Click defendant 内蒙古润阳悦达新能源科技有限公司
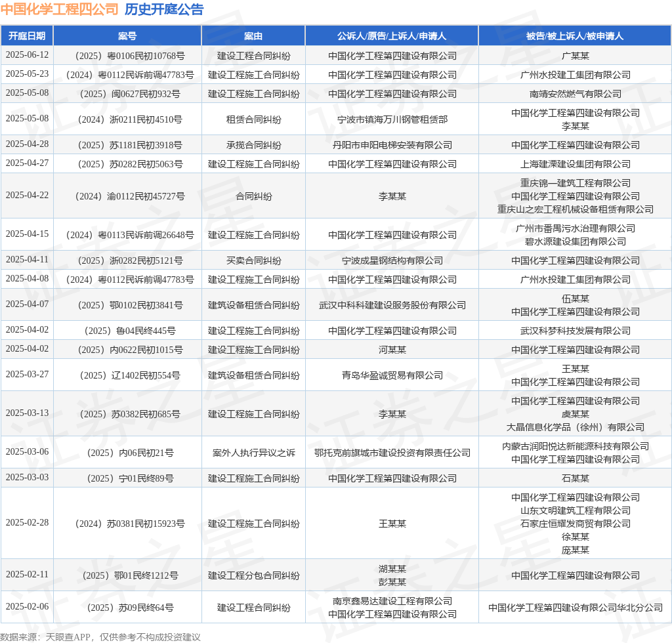 575,446
